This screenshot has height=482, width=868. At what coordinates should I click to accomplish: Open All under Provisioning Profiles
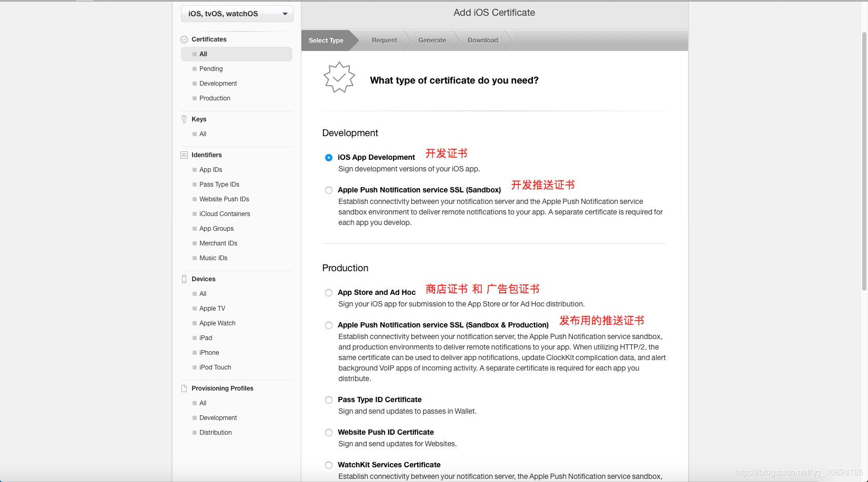click(203, 403)
